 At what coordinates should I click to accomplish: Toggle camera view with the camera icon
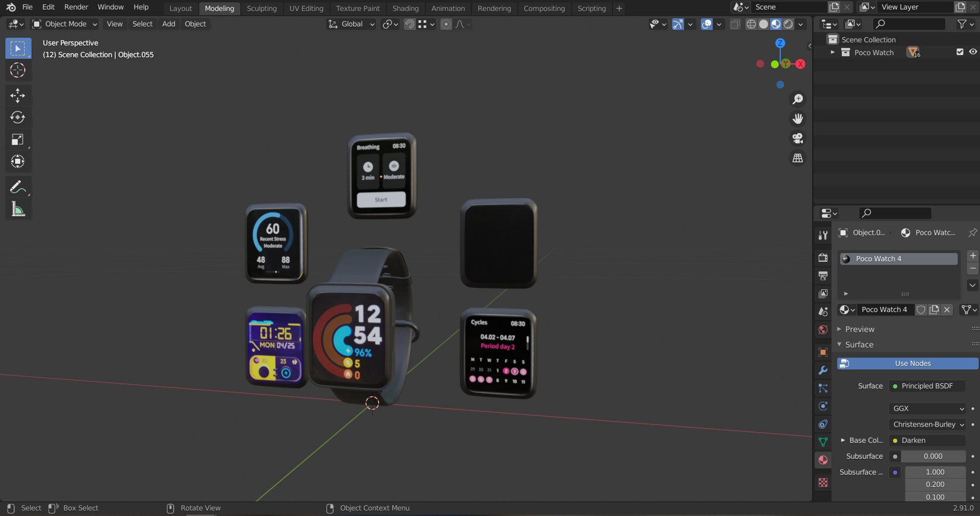[797, 138]
